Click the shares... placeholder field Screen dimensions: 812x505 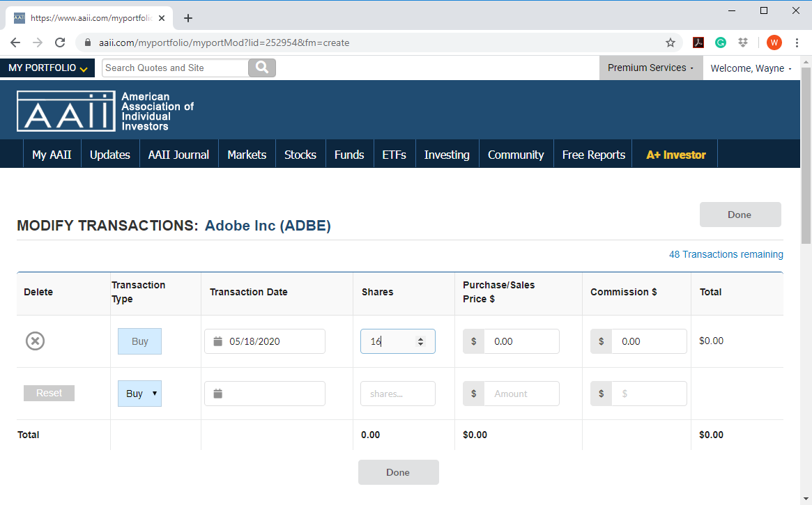tap(398, 394)
